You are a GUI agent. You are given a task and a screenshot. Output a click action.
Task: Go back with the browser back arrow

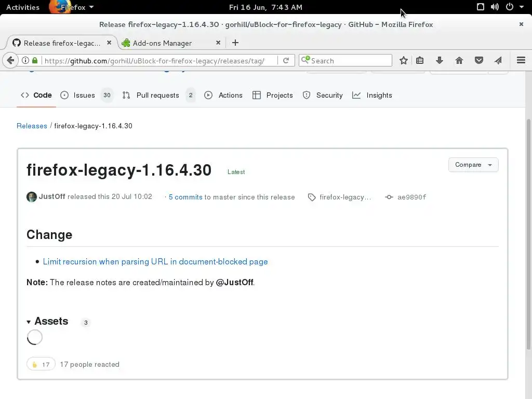click(x=10, y=60)
